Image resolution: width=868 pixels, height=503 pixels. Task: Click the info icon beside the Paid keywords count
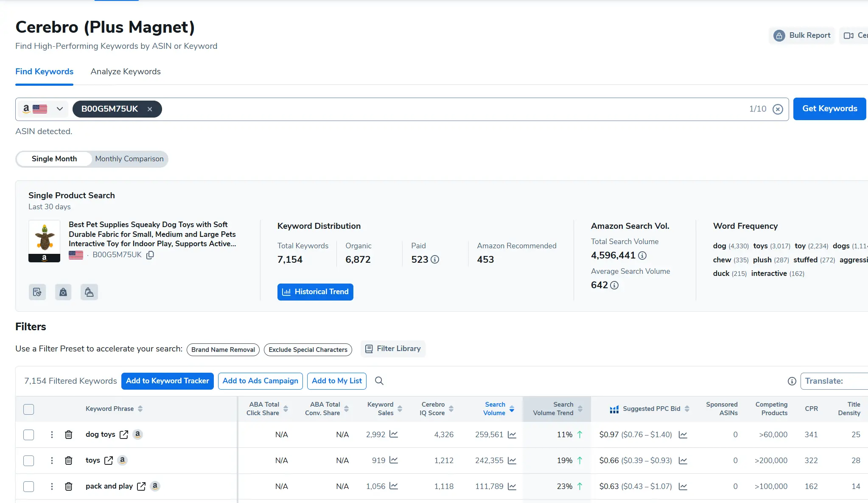[435, 259]
